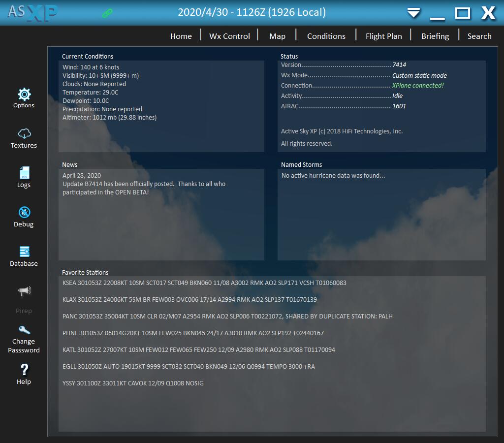Click the Favorite Stations heading
Image resolution: width=504 pixels, height=443 pixels.
click(85, 272)
